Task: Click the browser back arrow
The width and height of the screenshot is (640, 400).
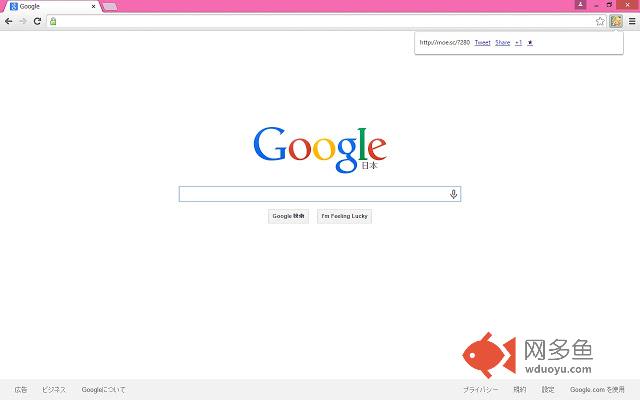Action: pyautogui.click(x=9, y=21)
